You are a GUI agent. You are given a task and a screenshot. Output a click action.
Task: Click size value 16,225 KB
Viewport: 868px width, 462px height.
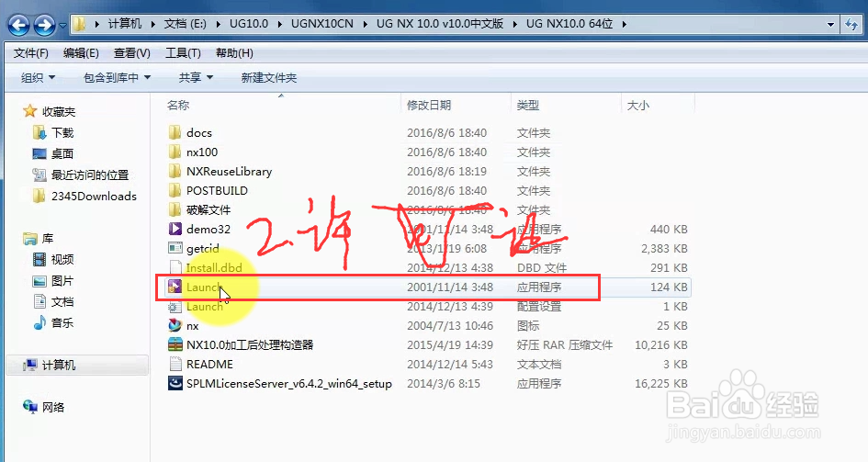(661, 383)
